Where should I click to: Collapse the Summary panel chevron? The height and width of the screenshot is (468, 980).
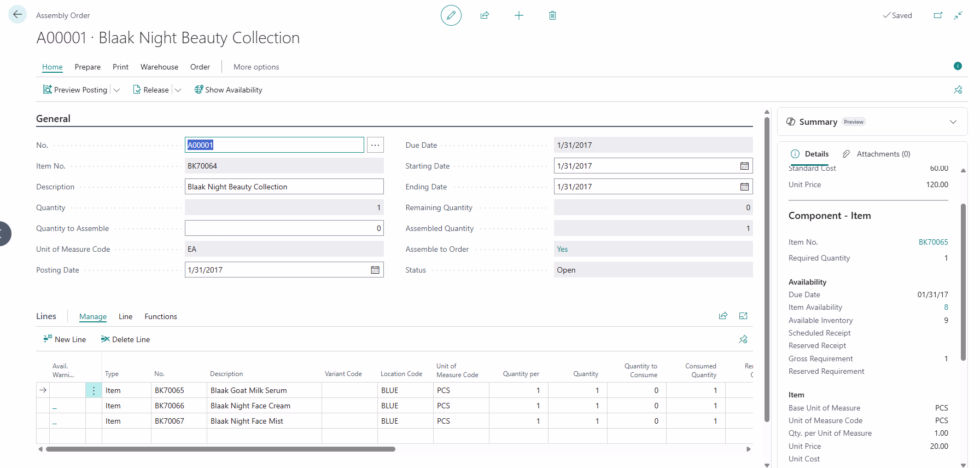(953, 122)
